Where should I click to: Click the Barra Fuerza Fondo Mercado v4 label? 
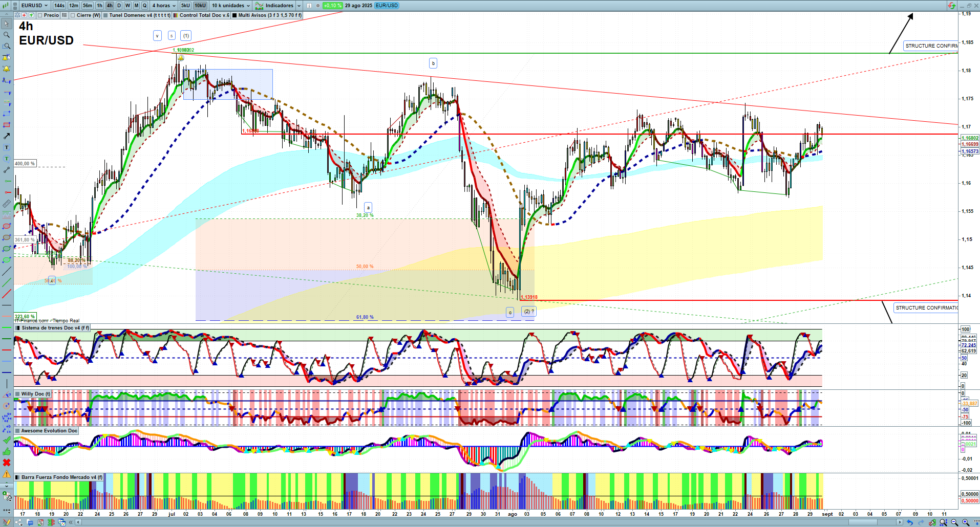[62, 477]
